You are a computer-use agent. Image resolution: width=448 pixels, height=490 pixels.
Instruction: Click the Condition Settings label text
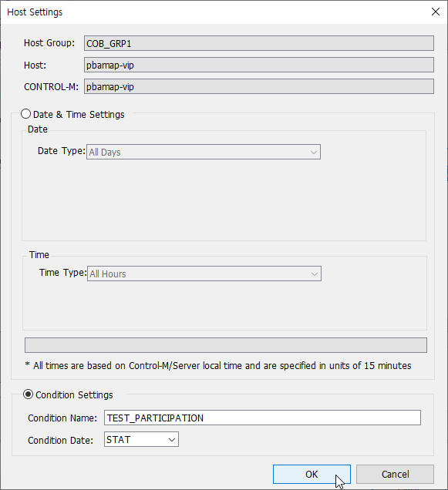tap(74, 395)
